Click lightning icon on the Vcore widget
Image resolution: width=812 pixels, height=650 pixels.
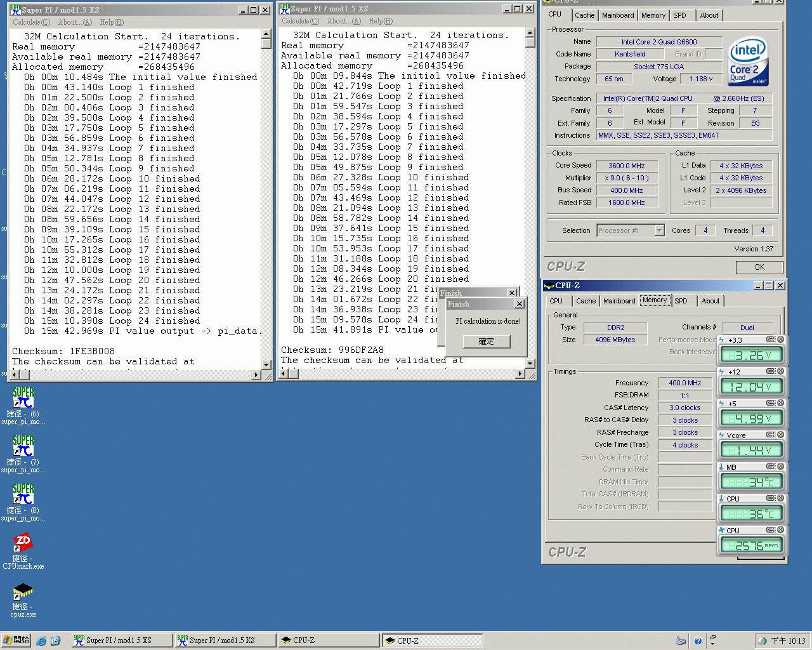click(722, 435)
